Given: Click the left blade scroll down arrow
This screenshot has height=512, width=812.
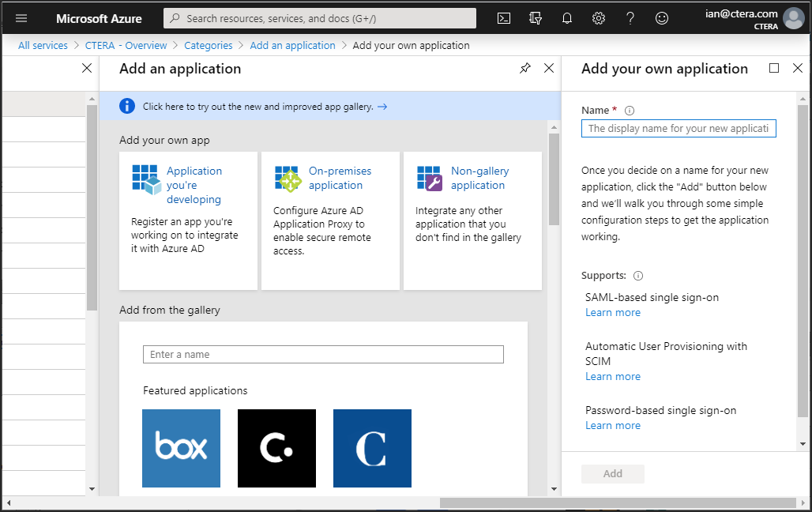Looking at the screenshot, I should tap(92, 488).
